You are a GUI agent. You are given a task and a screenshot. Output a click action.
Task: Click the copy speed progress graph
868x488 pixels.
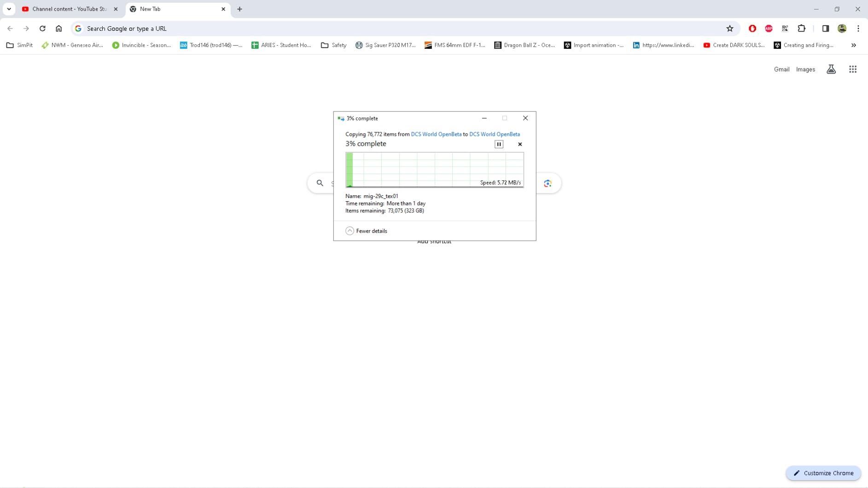tap(435, 170)
